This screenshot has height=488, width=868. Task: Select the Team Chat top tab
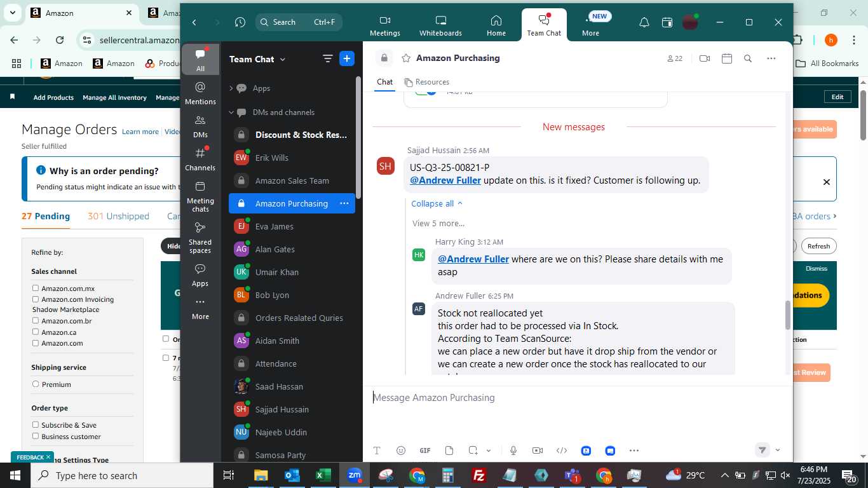pyautogui.click(x=544, y=25)
